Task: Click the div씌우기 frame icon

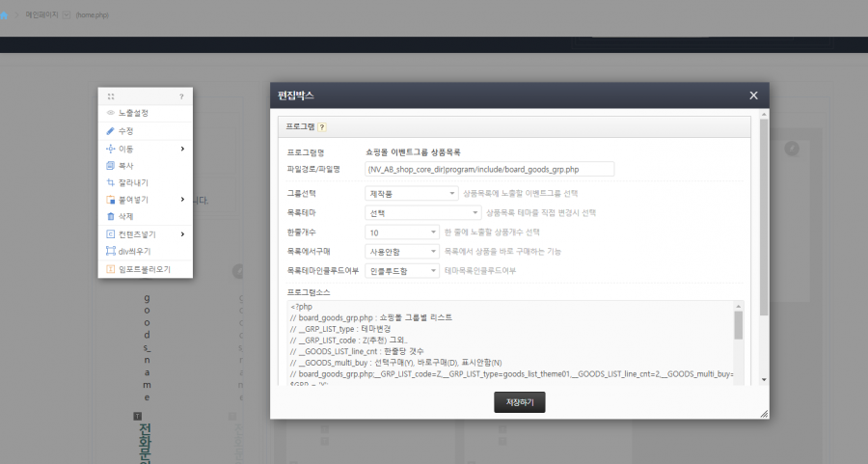Action: click(x=110, y=251)
